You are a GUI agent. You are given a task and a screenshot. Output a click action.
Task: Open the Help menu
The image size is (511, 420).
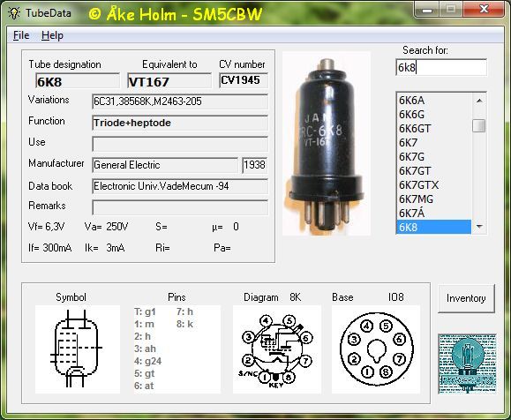click(x=52, y=35)
